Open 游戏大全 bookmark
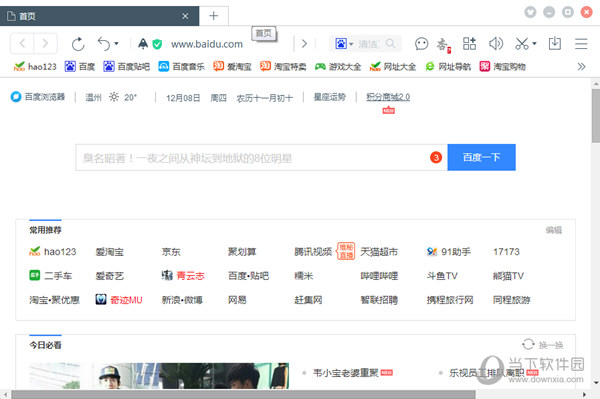Screen dimensions: 600x399 [338, 67]
